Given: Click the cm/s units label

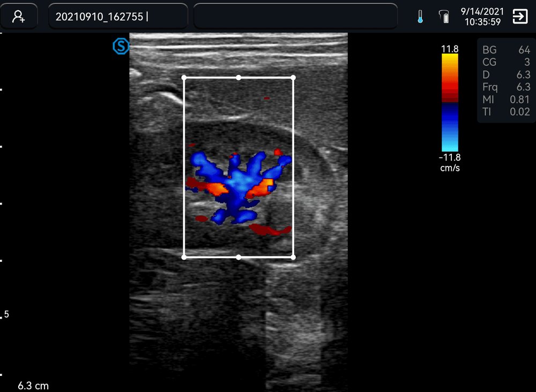Looking at the screenshot, I should pos(450,168).
